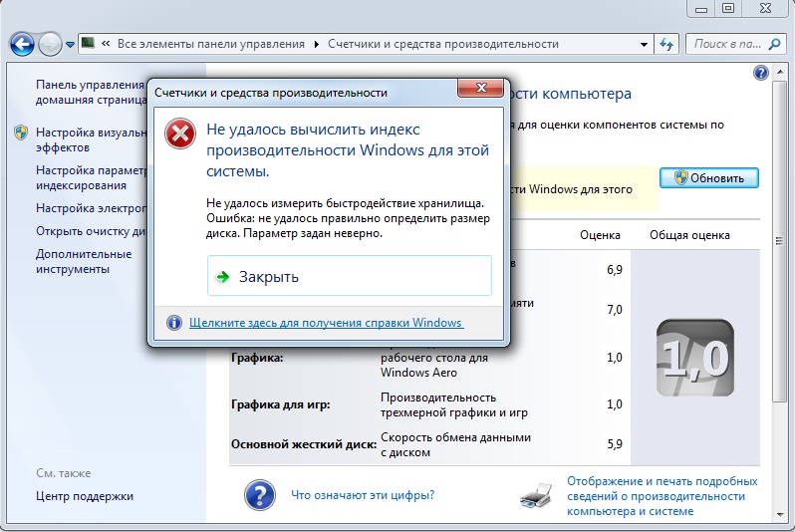The height and width of the screenshot is (532, 795).
Task: Open Настройка параметров индексирования link
Action: tap(91, 178)
